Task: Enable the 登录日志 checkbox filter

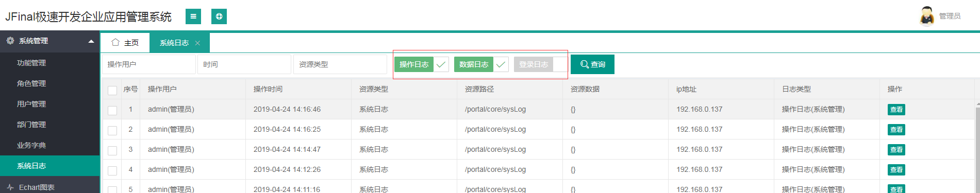Action: point(541,64)
